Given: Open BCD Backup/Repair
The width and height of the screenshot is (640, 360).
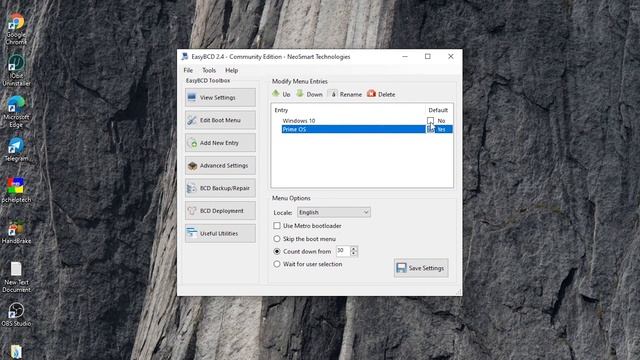Looking at the screenshot, I should pos(220,188).
